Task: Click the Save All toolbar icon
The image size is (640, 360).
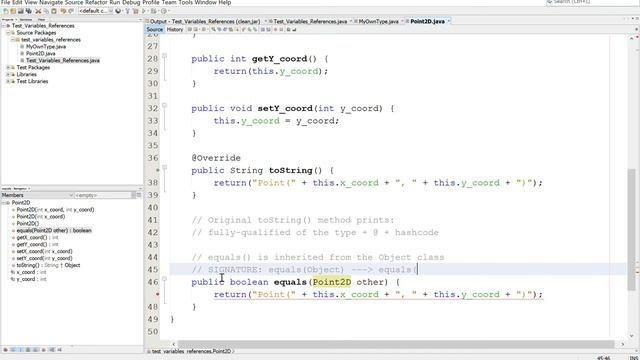Action: pos(29,11)
